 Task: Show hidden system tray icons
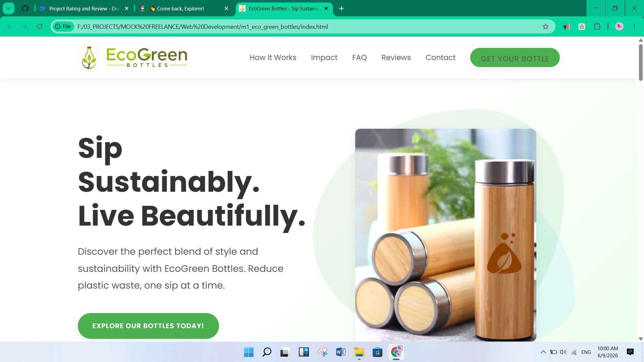coord(543,352)
